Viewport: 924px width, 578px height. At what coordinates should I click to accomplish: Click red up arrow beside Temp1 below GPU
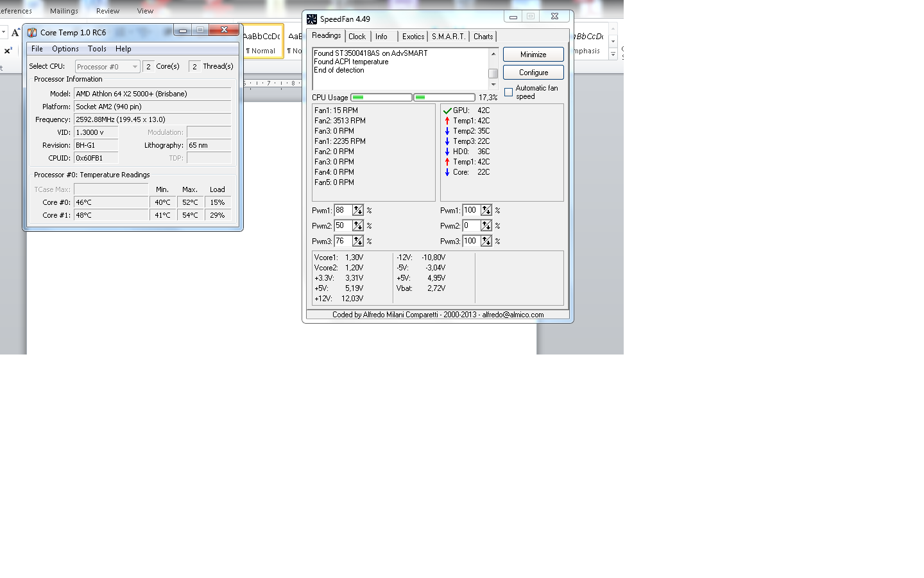pos(447,121)
